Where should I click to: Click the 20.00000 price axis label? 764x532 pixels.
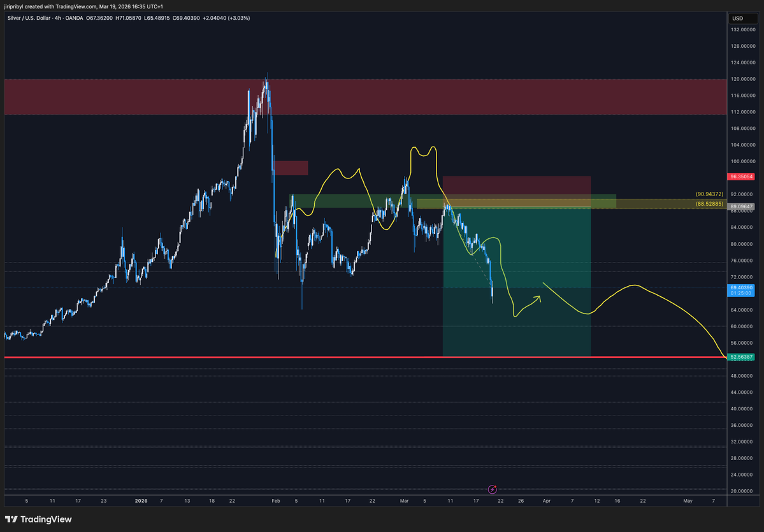(742, 491)
